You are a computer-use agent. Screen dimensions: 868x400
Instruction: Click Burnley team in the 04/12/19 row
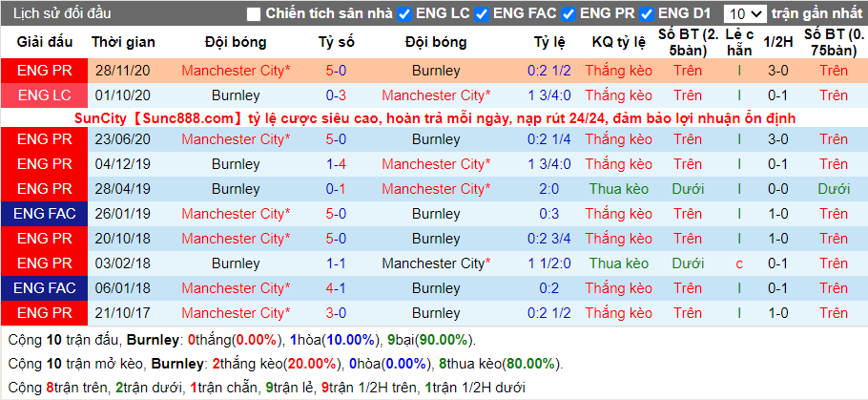coord(236,164)
